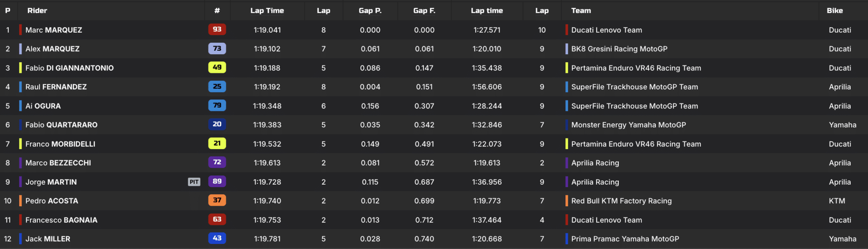Click Raul Fernandez number 25 badge
Viewport: 868px width, 249px height.
217,86
